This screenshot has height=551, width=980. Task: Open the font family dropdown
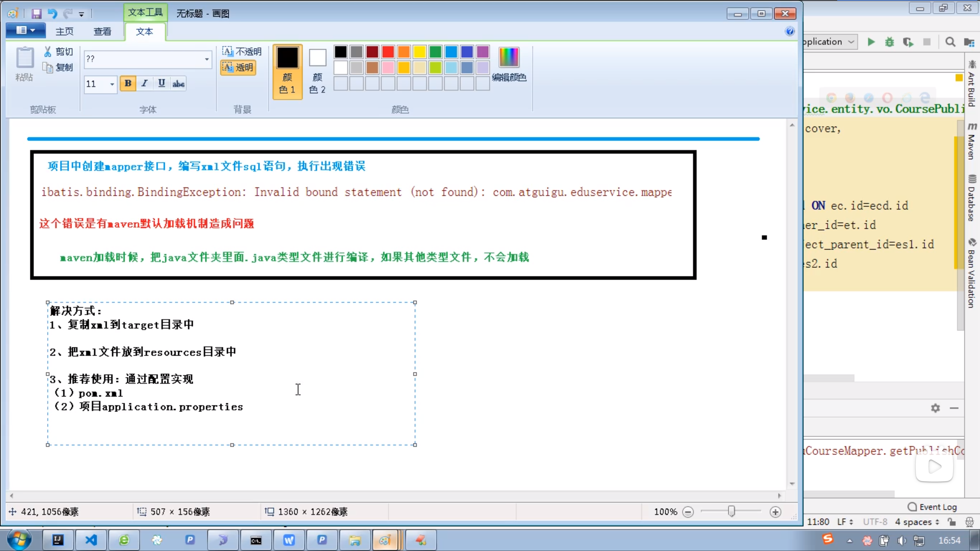point(206,59)
